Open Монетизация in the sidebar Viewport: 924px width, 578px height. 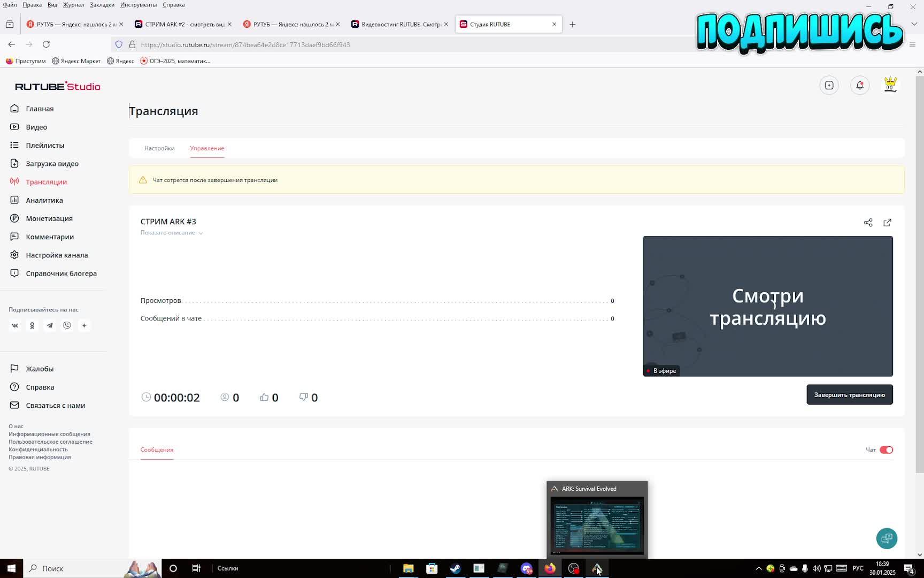(x=49, y=218)
